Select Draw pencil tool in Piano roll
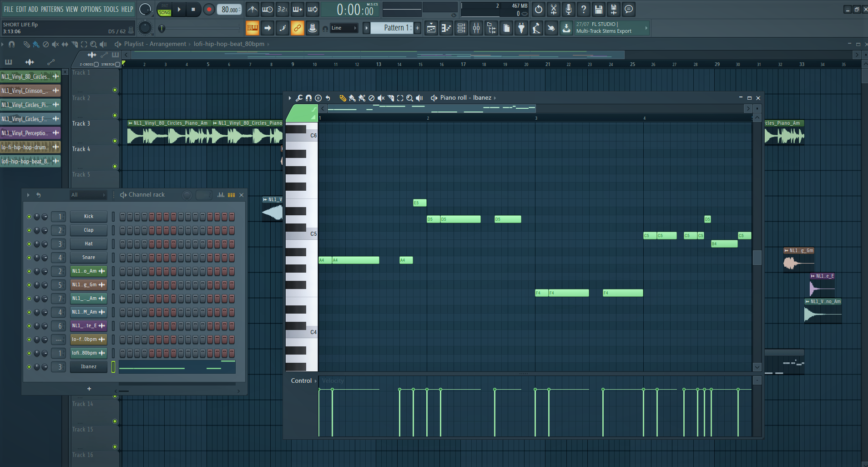Image resolution: width=868 pixels, height=467 pixels. 343,98
